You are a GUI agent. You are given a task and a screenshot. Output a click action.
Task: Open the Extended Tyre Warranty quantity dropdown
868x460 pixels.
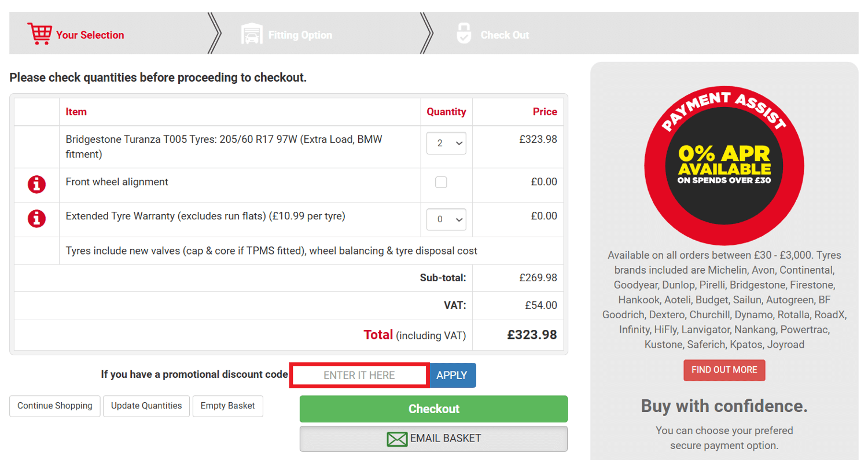(446, 219)
